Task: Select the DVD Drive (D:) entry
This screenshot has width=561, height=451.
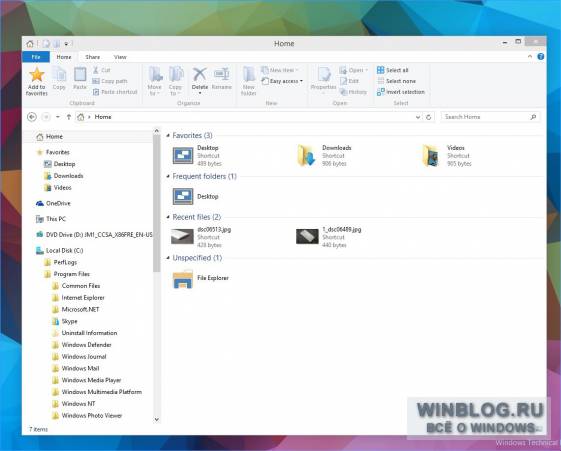Action: pyautogui.click(x=94, y=235)
